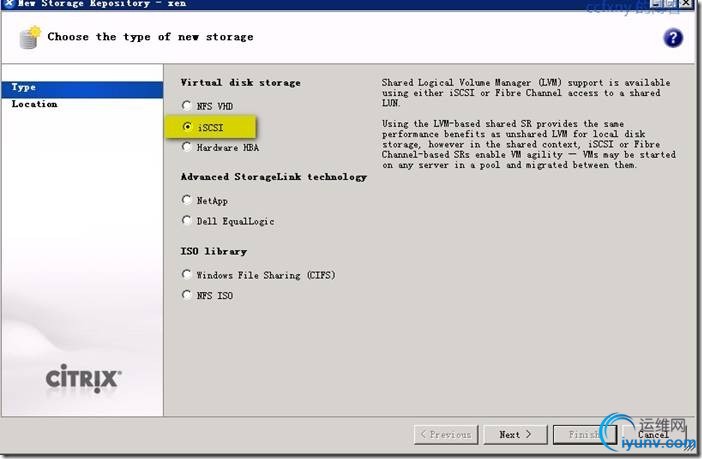Choose the Dell EqualLogic radio button
The image size is (702, 459).
coord(187,220)
